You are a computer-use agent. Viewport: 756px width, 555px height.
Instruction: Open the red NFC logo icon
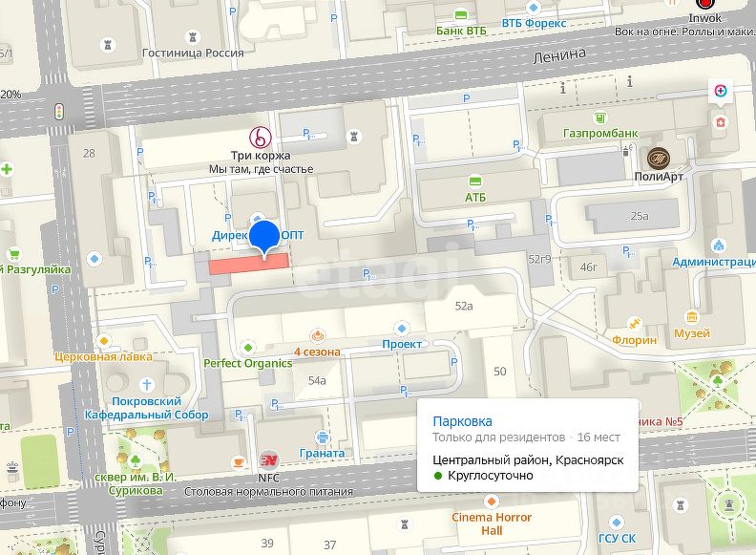click(268, 460)
